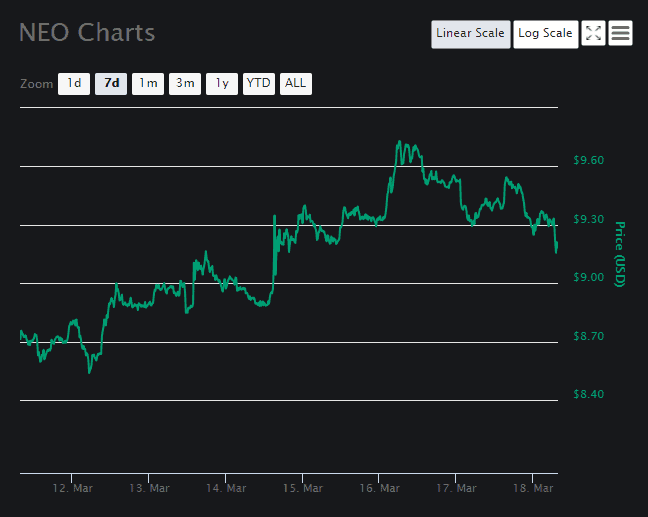Screen dimensions: 648x517
Task: Set zoom range to 1y
Action: 222,84
